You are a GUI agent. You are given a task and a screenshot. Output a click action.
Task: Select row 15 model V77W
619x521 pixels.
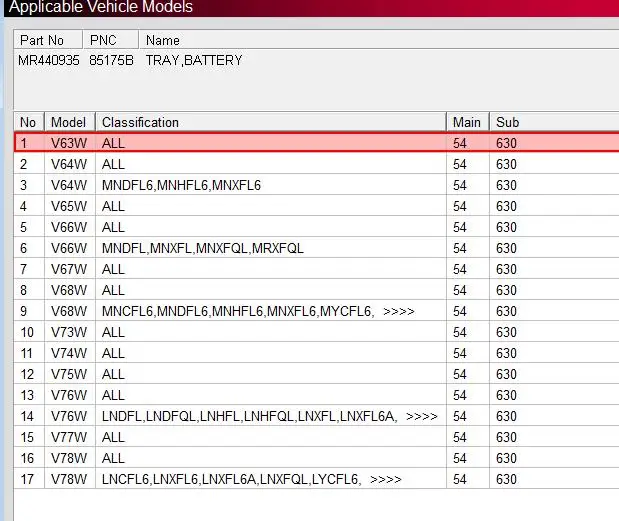pyautogui.click(x=69, y=437)
